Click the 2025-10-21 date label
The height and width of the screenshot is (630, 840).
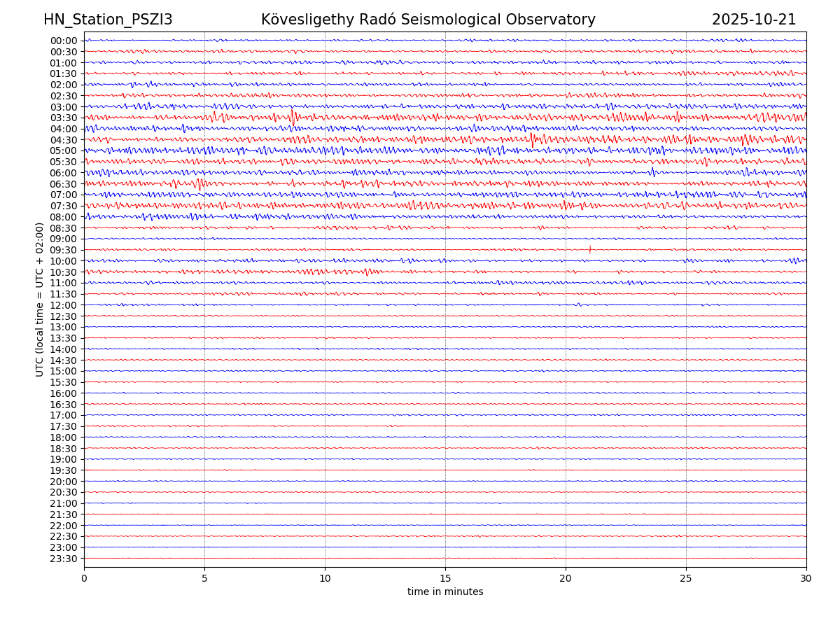754,20
